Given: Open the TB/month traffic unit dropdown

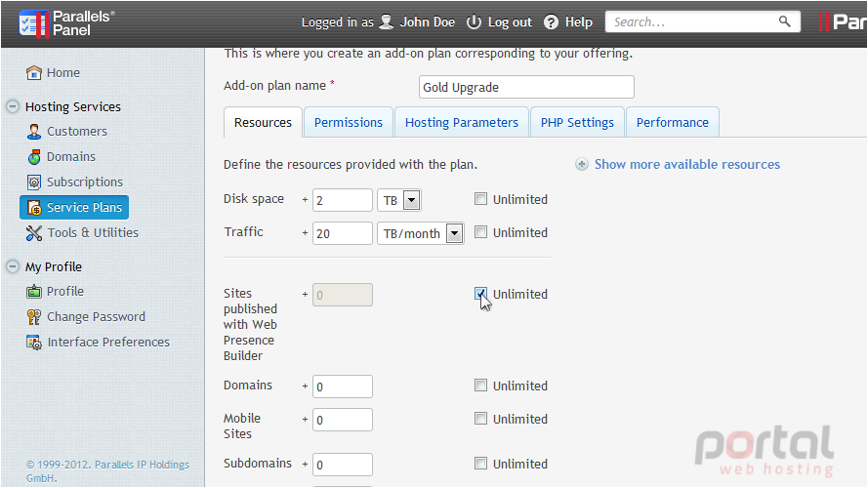Looking at the screenshot, I should pos(454,233).
